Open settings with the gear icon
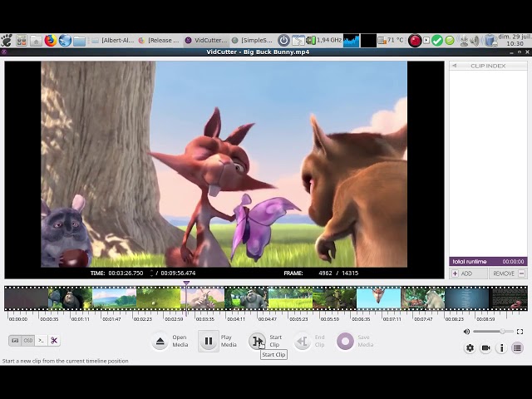 (470, 347)
